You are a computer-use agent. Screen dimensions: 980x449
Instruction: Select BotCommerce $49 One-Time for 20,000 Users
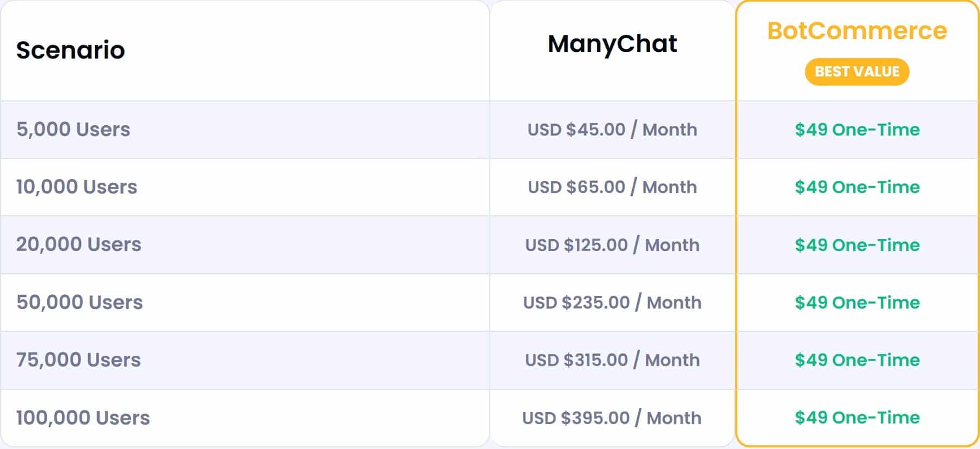point(857,245)
